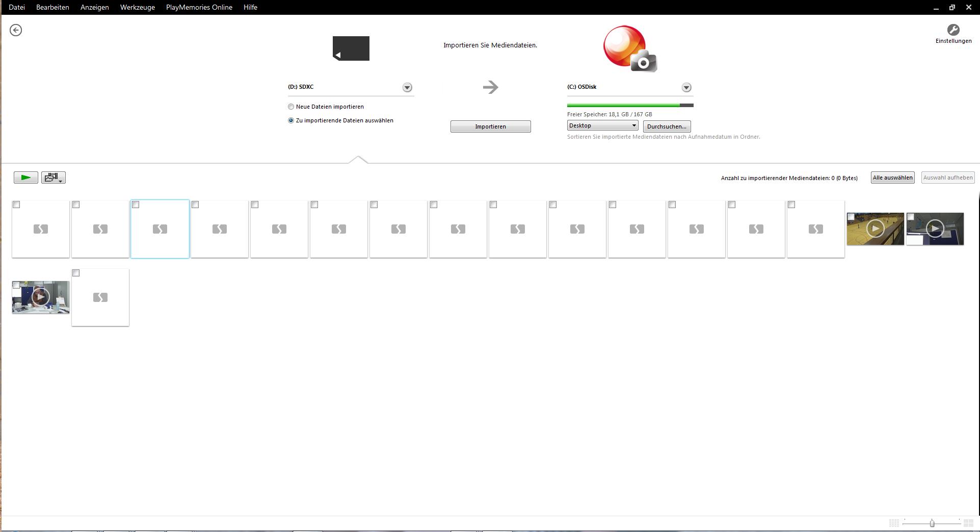
Task: Click the large thumbnails grid icon
Action: pos(968,523)
